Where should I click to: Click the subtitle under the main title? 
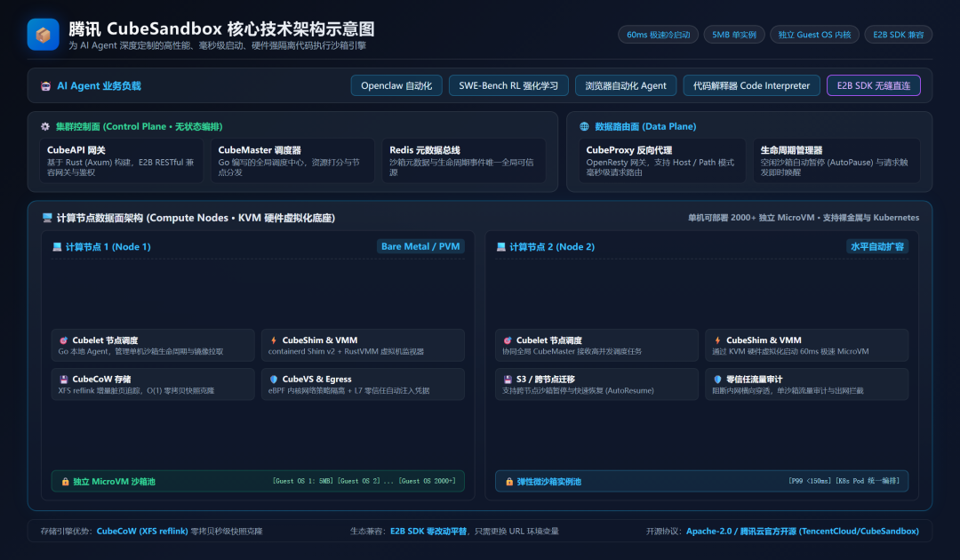point(218,46)
